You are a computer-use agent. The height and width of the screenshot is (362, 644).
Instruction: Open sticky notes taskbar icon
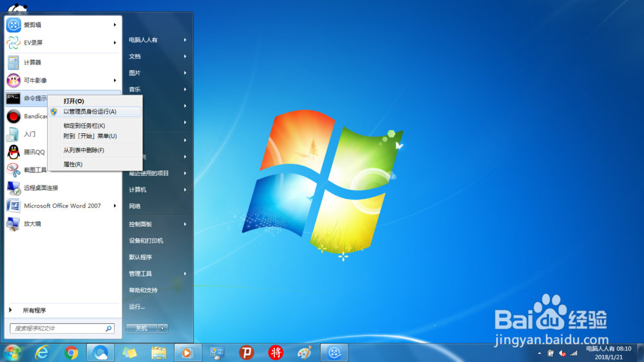(x=129, y=352)
